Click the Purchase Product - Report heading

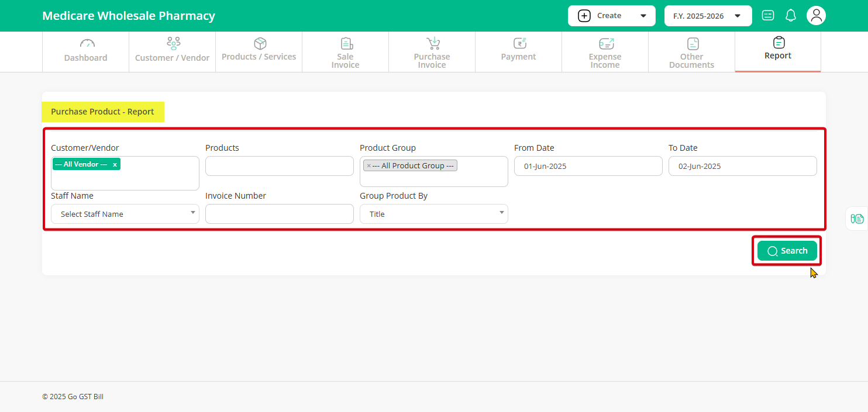102,112
